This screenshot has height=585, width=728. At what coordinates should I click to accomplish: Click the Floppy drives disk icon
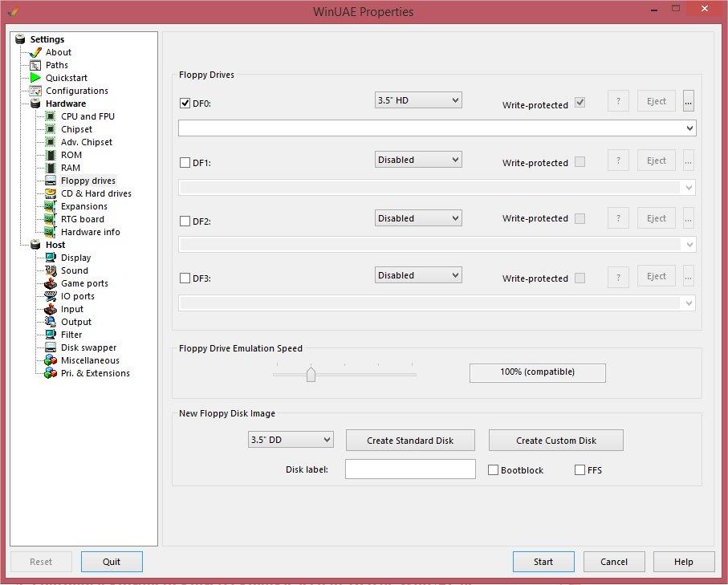[50, 181]
